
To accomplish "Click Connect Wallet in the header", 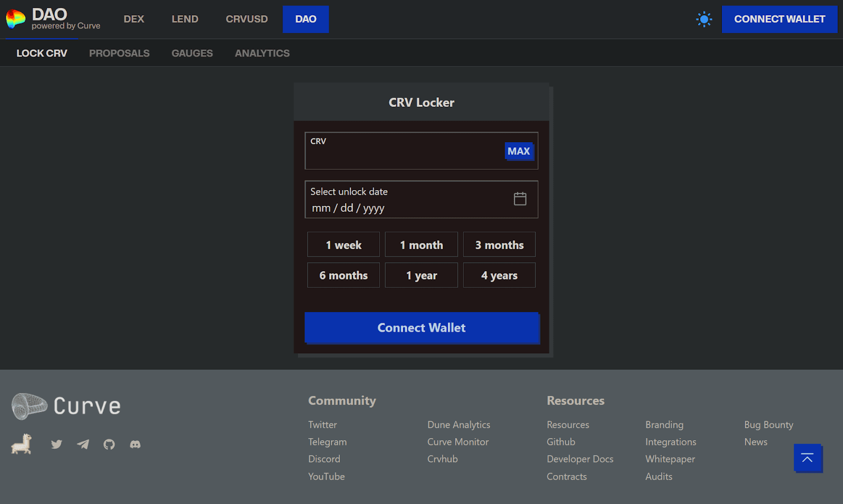I will [x=780, y=19].
